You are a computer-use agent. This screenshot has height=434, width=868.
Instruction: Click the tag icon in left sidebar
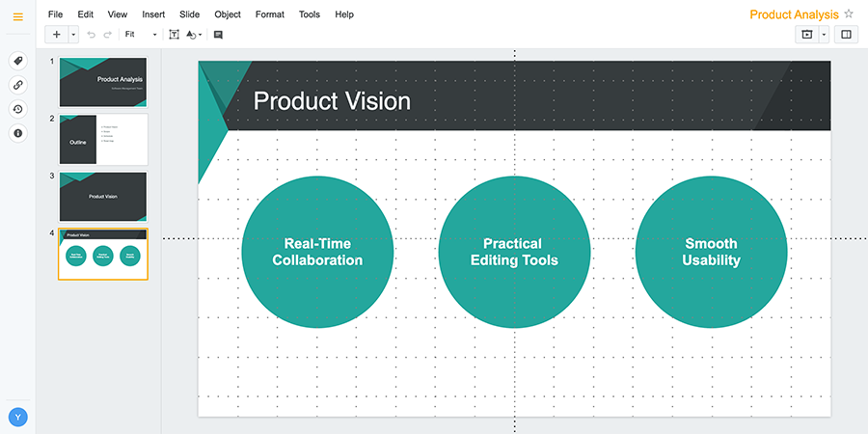17,61
